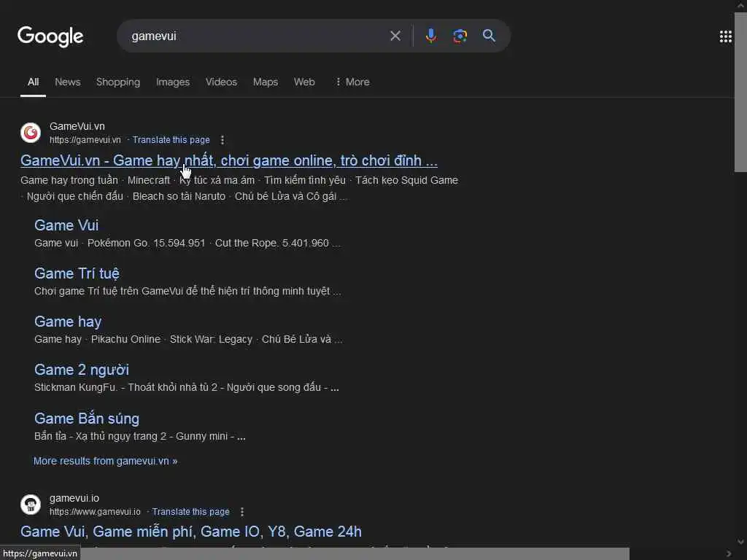This screenshot has width=747, height=560.
Task: Open the Game Trí tuệ sitelink
Action: 77,274
